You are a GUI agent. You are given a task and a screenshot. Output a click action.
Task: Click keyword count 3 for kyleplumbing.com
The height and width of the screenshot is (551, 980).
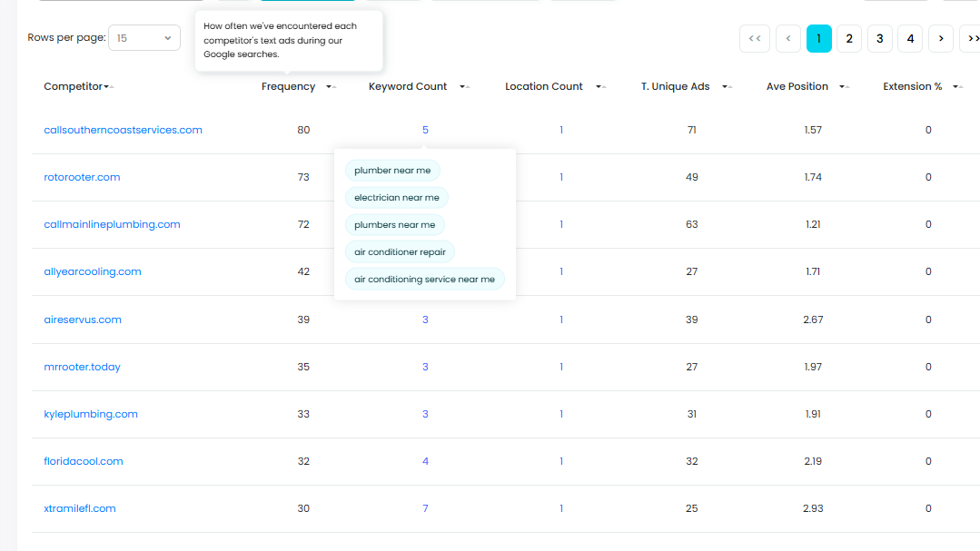pyautogui.click(x=425, y=414)
